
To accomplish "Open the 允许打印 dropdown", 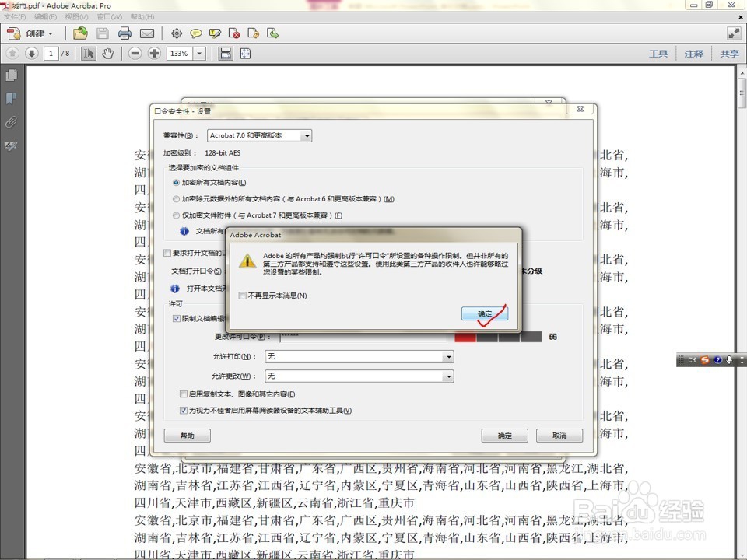I will 359,357.
